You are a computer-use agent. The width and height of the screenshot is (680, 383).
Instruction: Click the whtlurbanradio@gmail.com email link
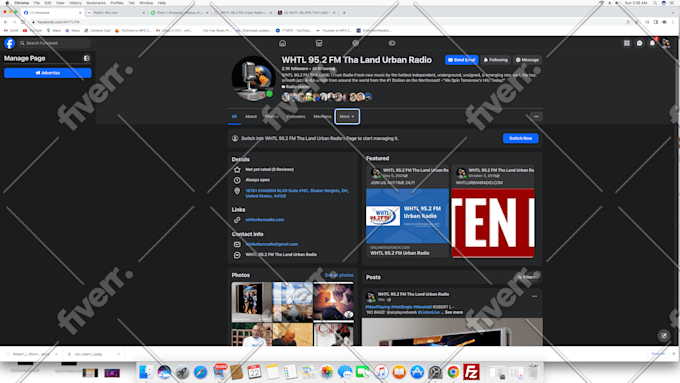pyautogui.click(x=271, y=244)
